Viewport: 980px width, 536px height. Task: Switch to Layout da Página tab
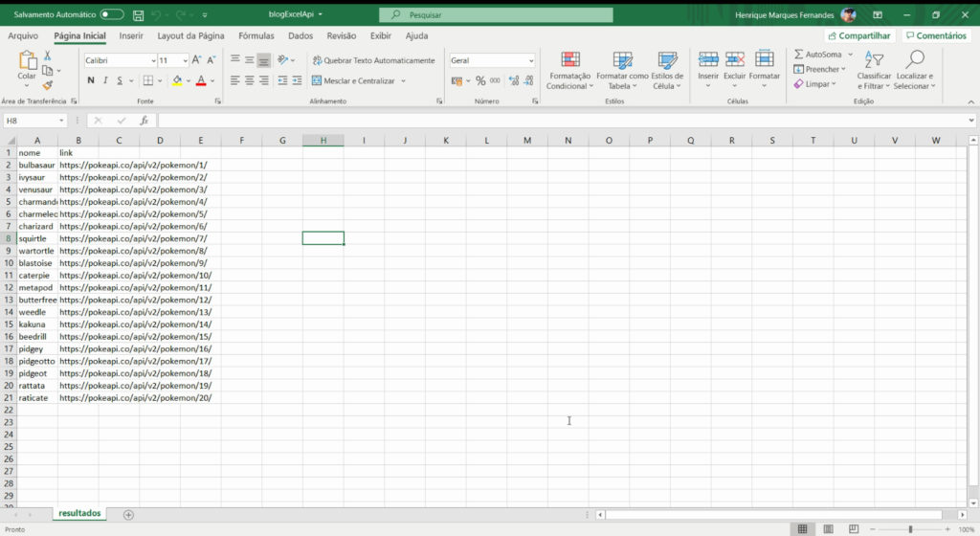tap(190, 35)
